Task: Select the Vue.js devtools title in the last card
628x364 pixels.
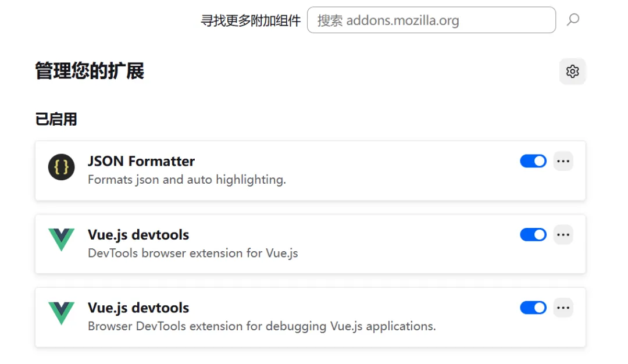Action: coord(138,308)
